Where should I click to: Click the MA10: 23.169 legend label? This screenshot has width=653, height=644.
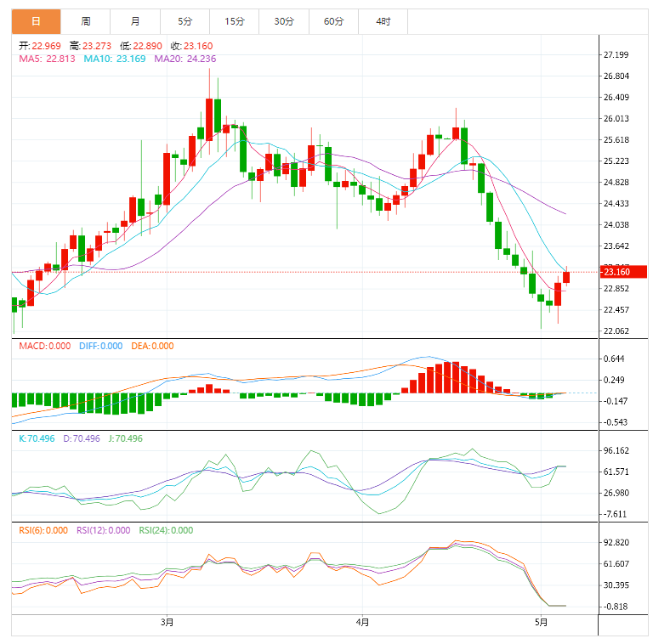coord(115,59)
